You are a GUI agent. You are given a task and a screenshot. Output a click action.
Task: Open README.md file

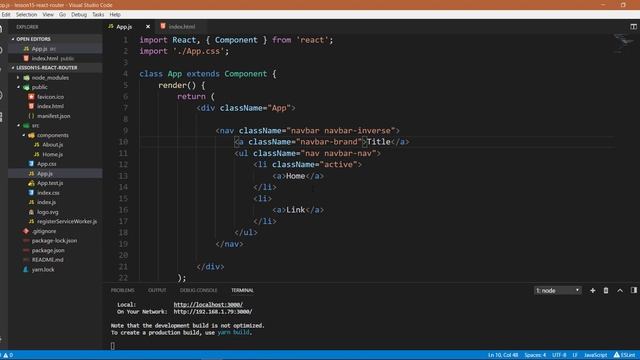point(48,260)
